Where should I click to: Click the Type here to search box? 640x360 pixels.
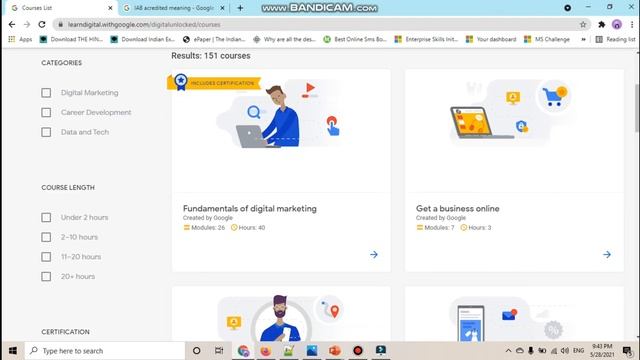click(x=105, y=351)
